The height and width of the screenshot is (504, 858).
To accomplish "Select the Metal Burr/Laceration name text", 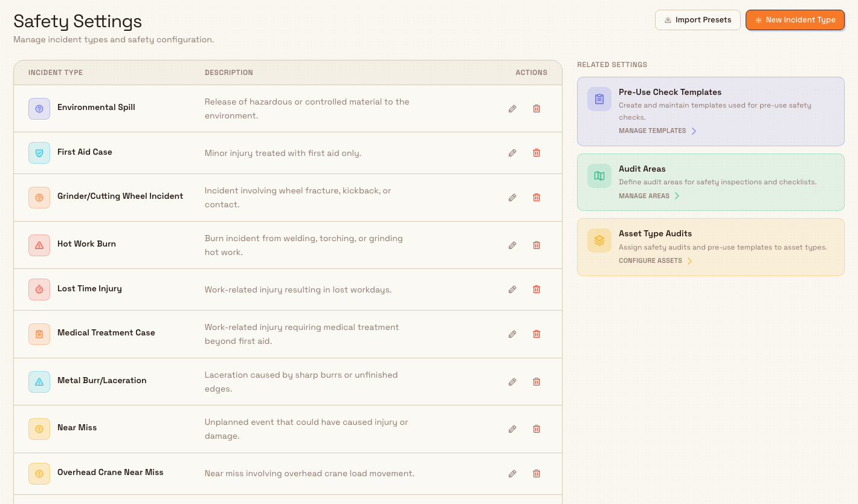I will click(102, 380).
